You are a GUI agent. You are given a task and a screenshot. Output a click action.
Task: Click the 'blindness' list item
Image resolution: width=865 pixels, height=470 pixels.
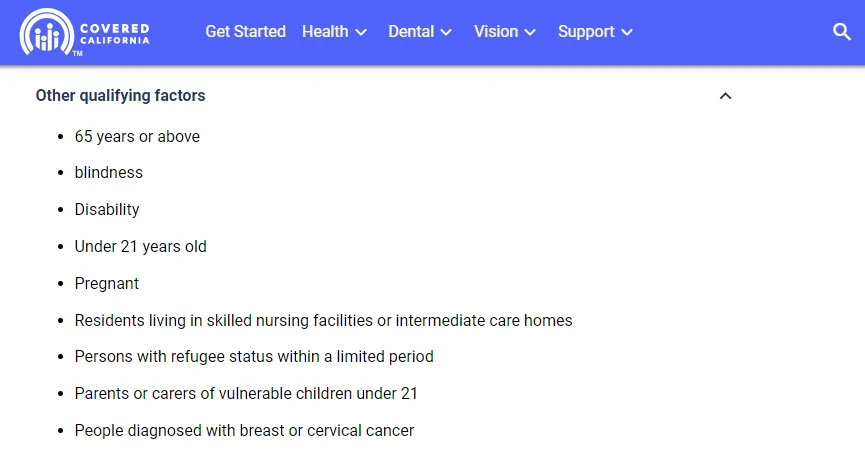[x=109, y=173]
